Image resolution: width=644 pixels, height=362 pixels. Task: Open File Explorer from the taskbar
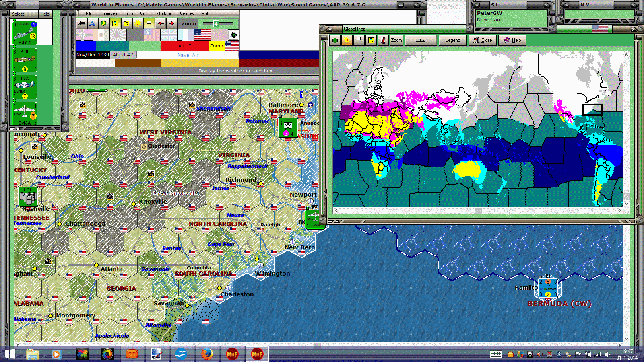pos(33,354)
